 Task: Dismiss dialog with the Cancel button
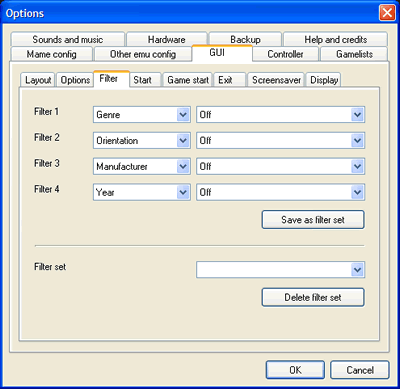[x=360, y=370]
